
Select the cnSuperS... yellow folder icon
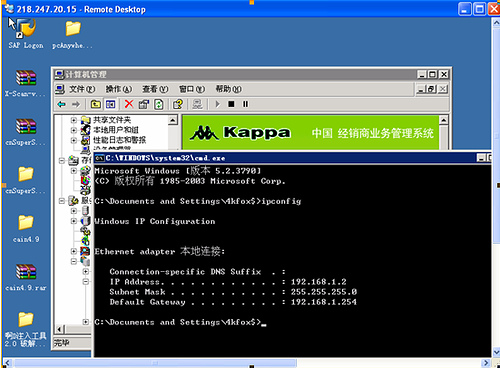(26, 174)
